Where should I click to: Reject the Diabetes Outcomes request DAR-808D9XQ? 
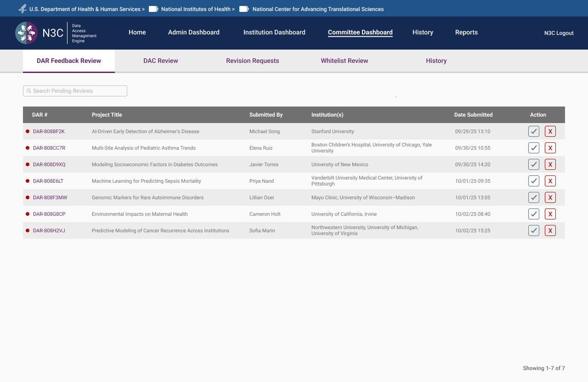pyautogui.click(x=550, y=164)
